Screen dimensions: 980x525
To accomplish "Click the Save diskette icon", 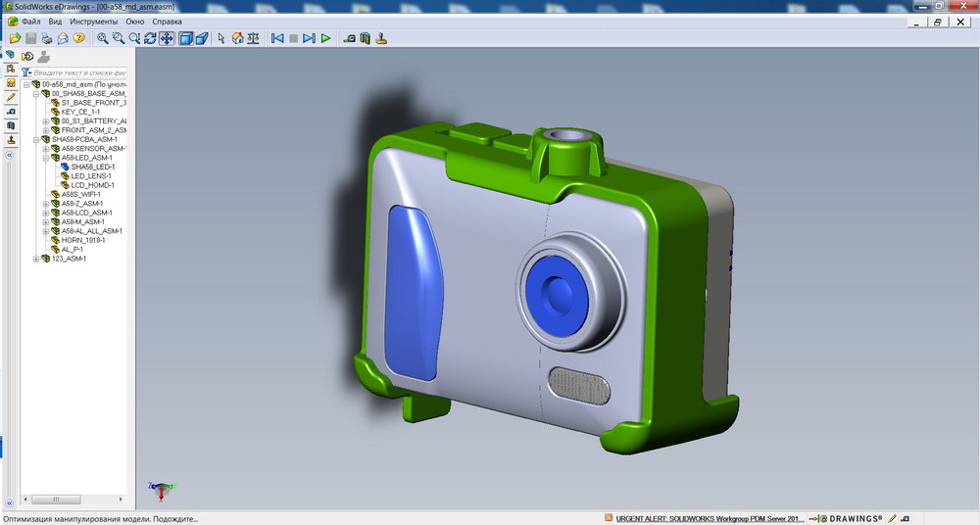I will (30, 39).
